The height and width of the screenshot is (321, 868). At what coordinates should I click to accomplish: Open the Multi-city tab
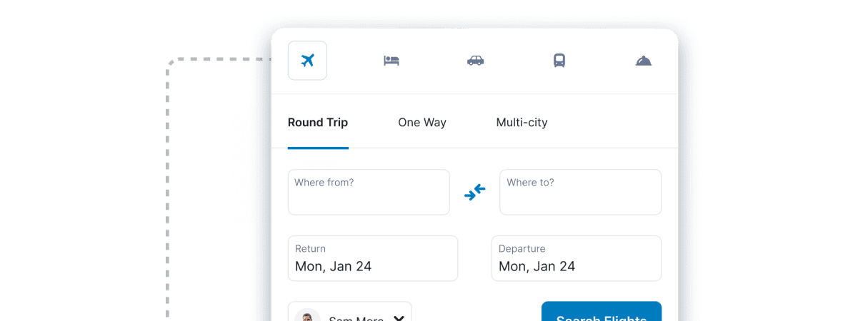(x=522, y=123)
